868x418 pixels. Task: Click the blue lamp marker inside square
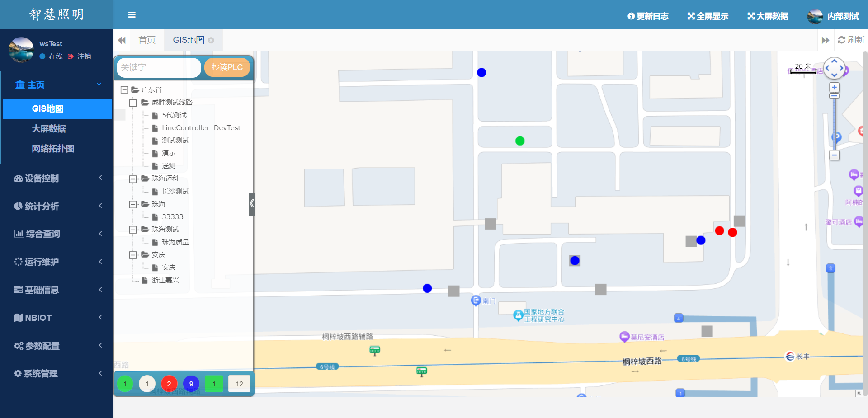(x=575, y=261)
